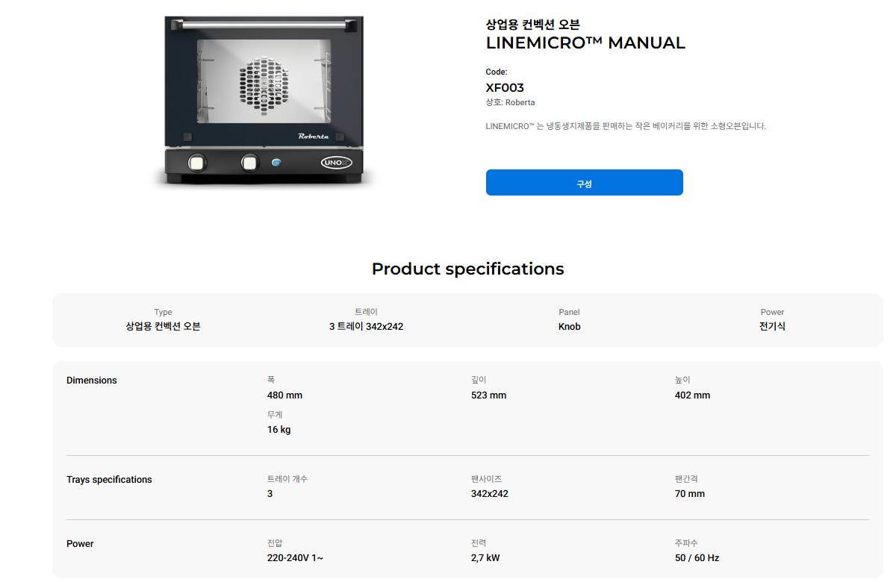Click the 상호: Roberta brand text
The image size is (896, 588).
tap(510, 102)
